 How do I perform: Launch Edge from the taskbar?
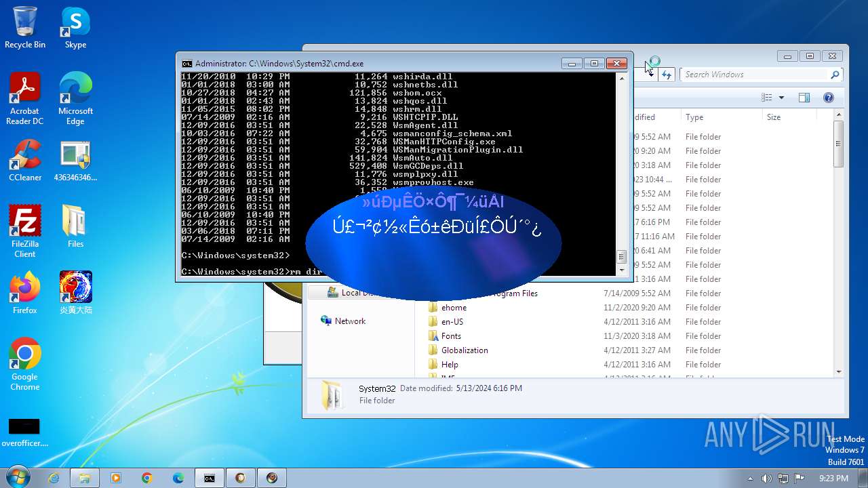[178, 478]
